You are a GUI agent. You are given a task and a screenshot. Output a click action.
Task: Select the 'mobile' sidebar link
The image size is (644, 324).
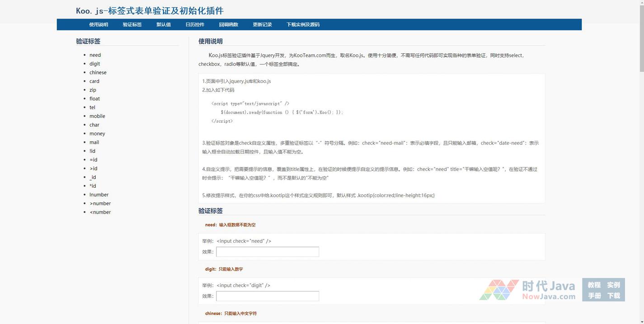(97, 116)
